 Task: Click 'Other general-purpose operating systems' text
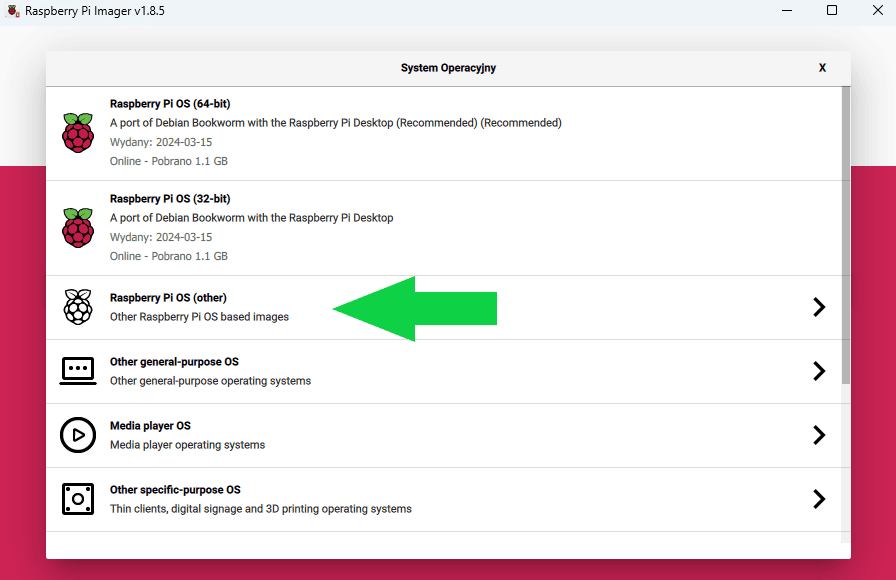tap(210, 381)
